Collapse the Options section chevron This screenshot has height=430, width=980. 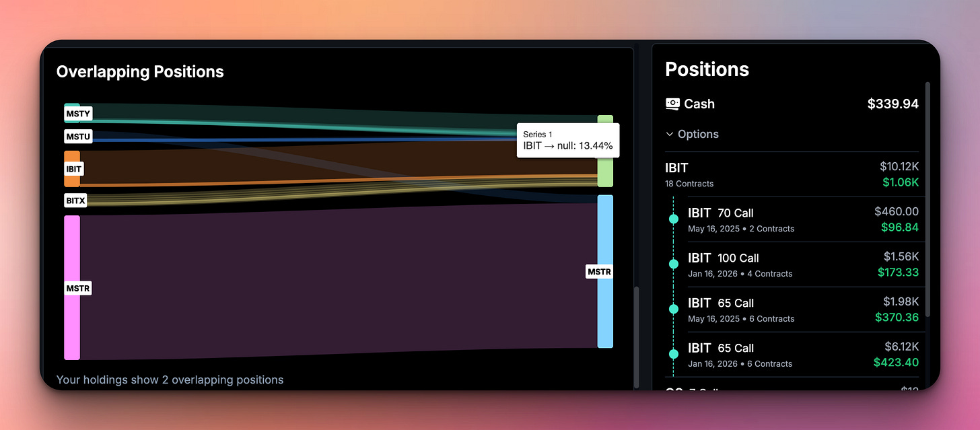pos(670,134)
